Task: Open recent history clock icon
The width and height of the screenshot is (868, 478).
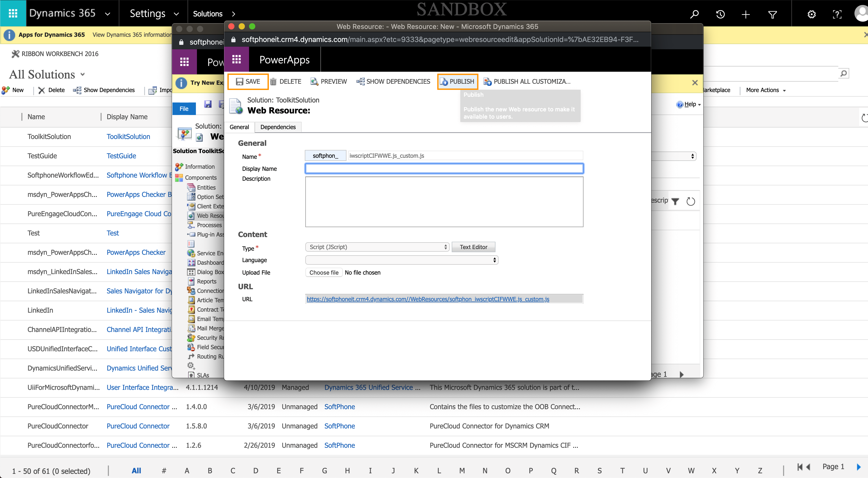Action: tap(720, 14)
